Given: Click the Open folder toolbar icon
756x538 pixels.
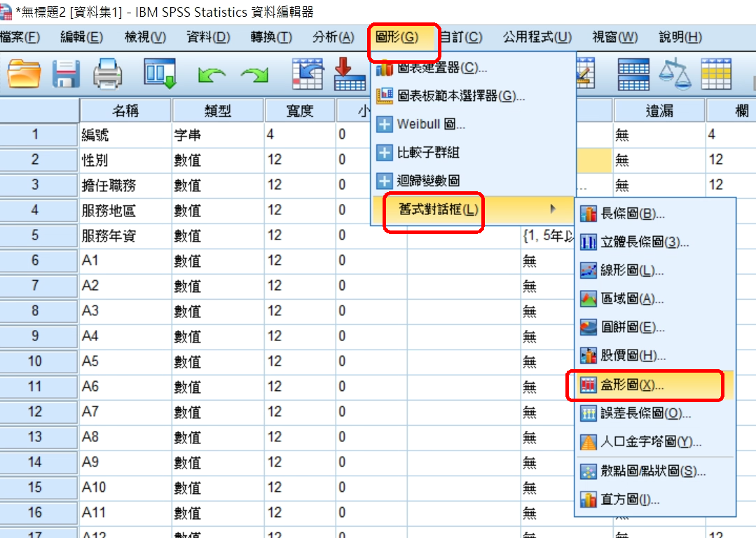Looking at the screenshot, I should (x=25, y=73).
